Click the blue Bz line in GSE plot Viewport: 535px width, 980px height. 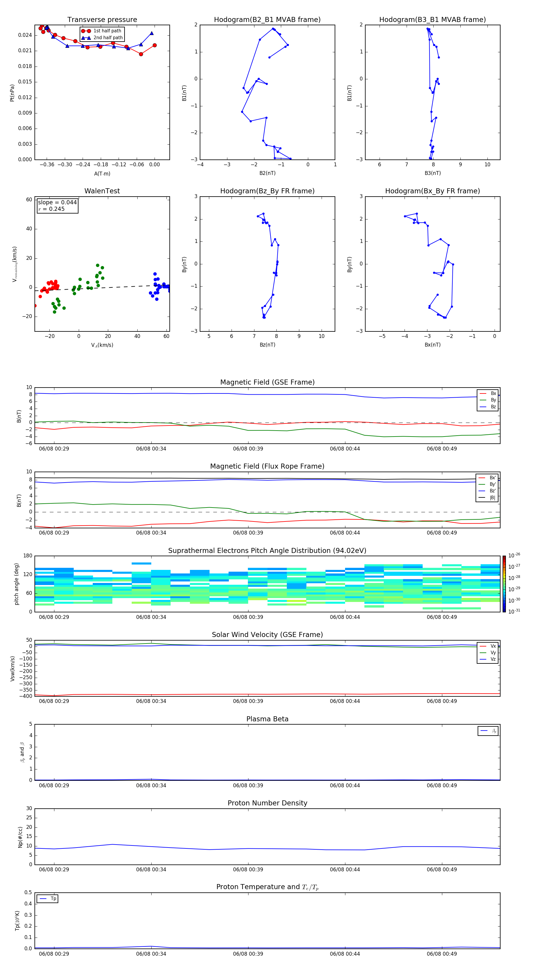pyautogui.click(x=267, y=394)
